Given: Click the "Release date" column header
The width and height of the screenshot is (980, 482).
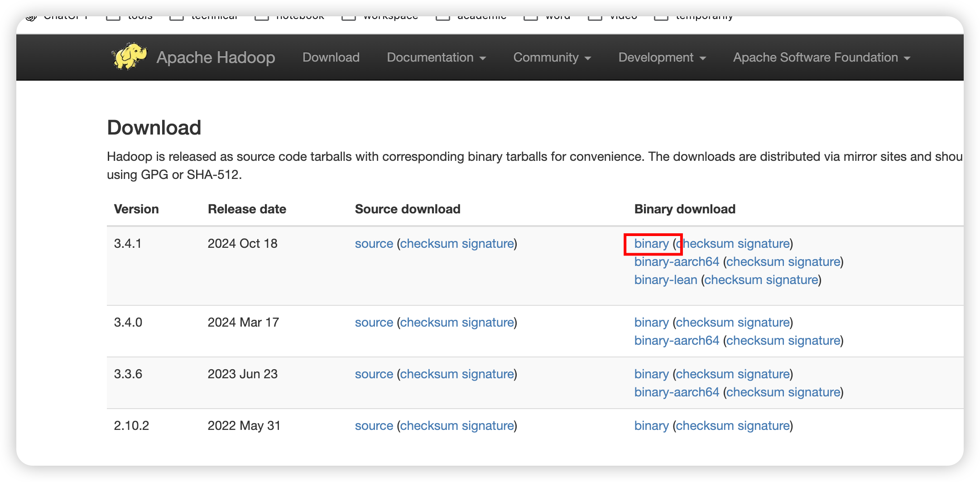Looking at the screenshot, I should (x=247, y=209).
